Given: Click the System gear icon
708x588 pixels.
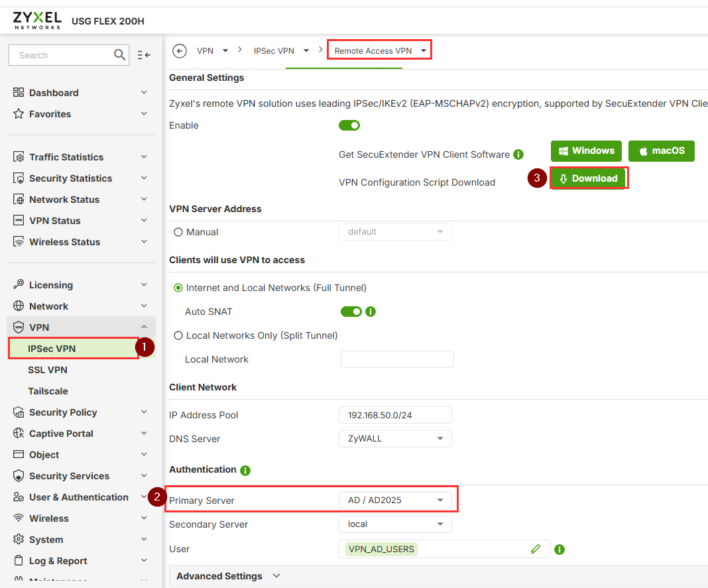Looking at the screenshot, I should (x=19, y=539).
